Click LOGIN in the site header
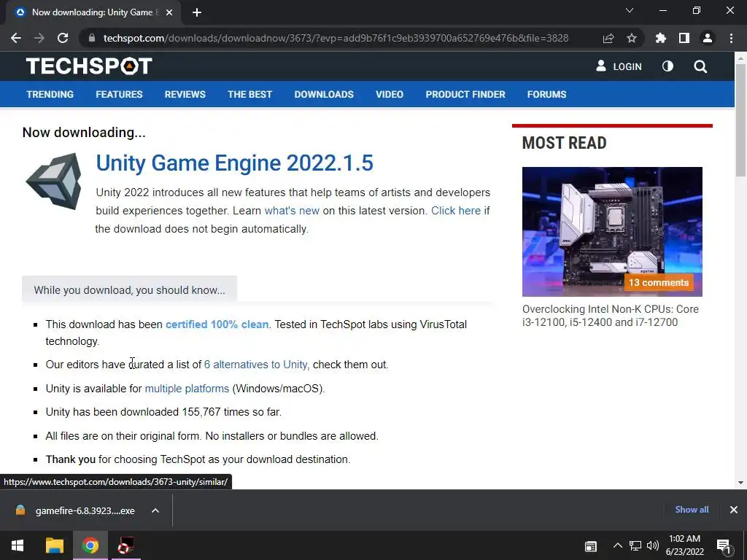 619,66
